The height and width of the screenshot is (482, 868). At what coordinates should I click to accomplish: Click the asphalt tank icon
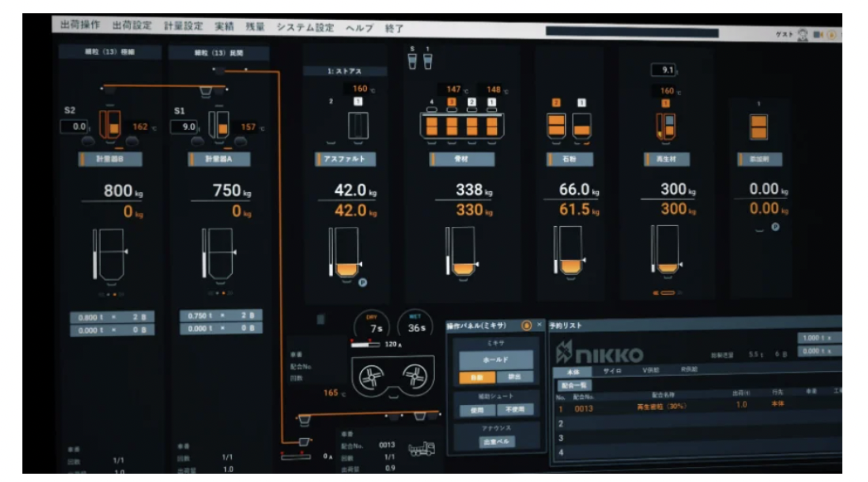point(359,126)
